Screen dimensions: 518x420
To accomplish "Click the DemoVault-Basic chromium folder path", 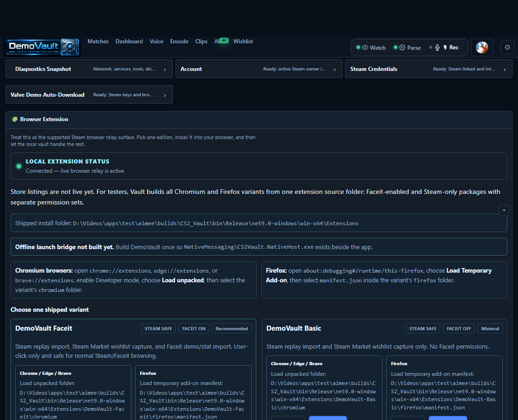I will click(x=323, y=395).
